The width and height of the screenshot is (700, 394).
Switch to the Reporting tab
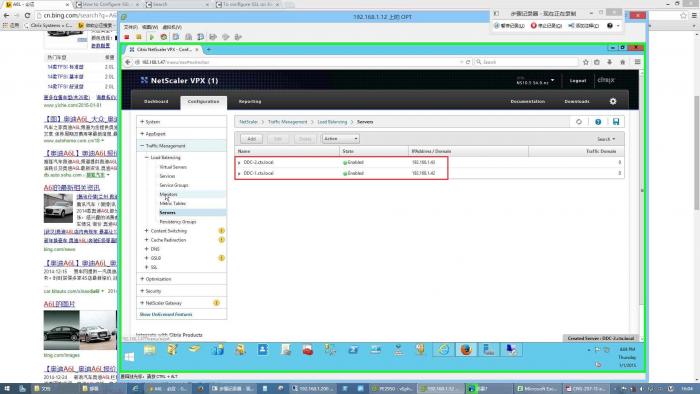tap(250, 102)
